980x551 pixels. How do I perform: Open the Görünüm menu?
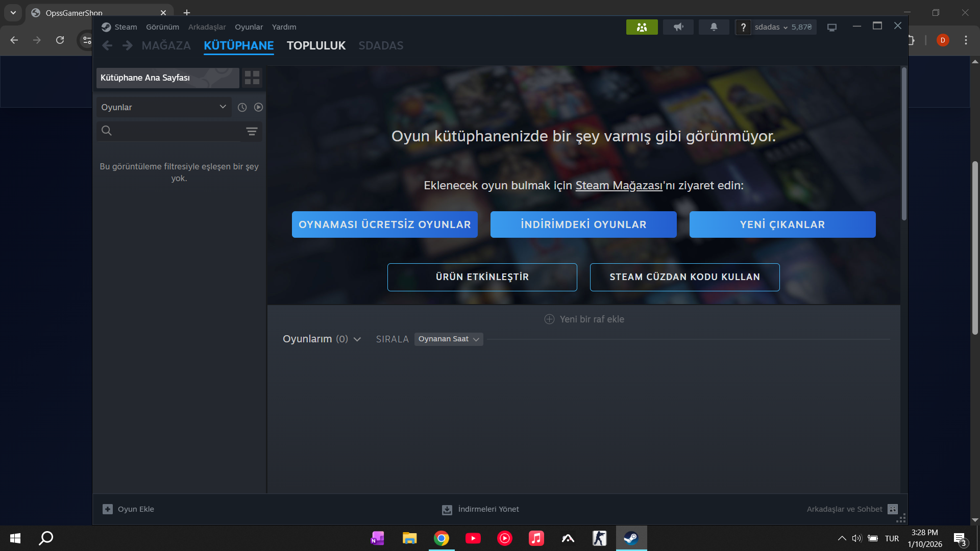162,27
